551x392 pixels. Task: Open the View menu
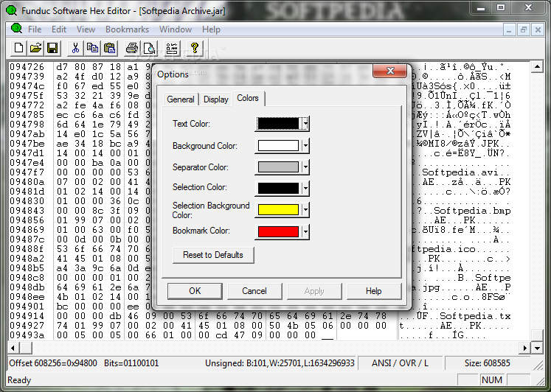tap(86, 29)
